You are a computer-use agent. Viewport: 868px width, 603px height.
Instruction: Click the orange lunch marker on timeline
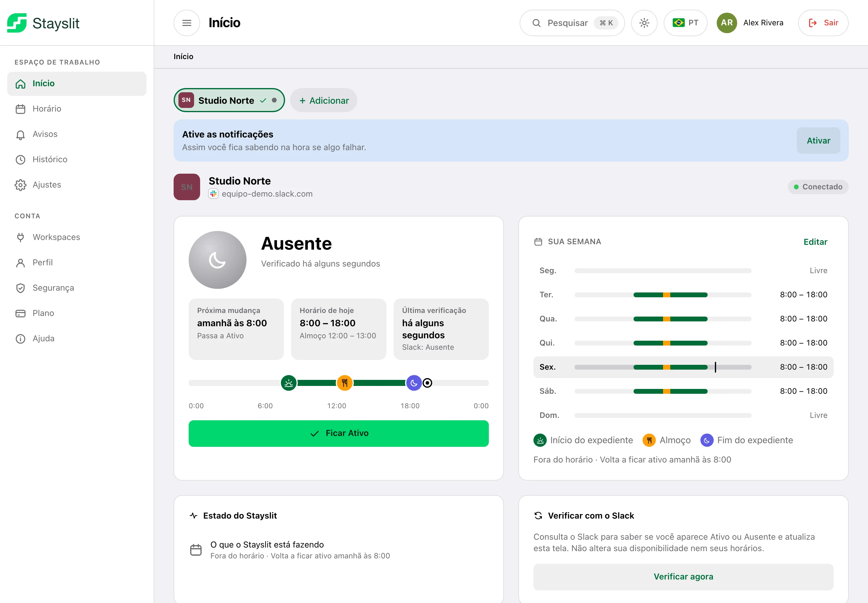tap(344, 383)
